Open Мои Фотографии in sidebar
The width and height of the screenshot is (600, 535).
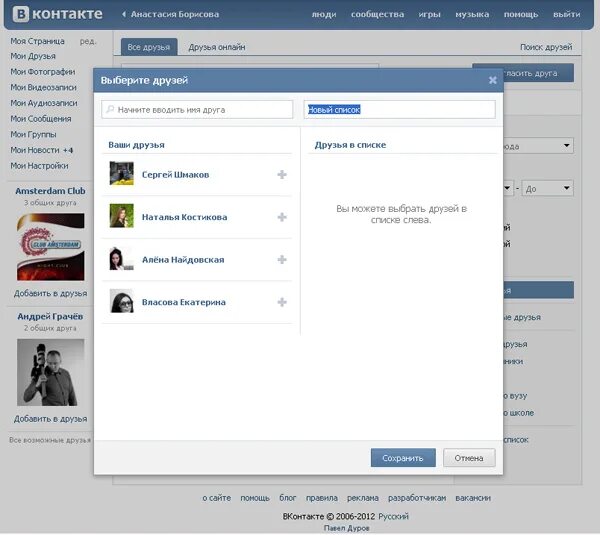pos(43,72)
